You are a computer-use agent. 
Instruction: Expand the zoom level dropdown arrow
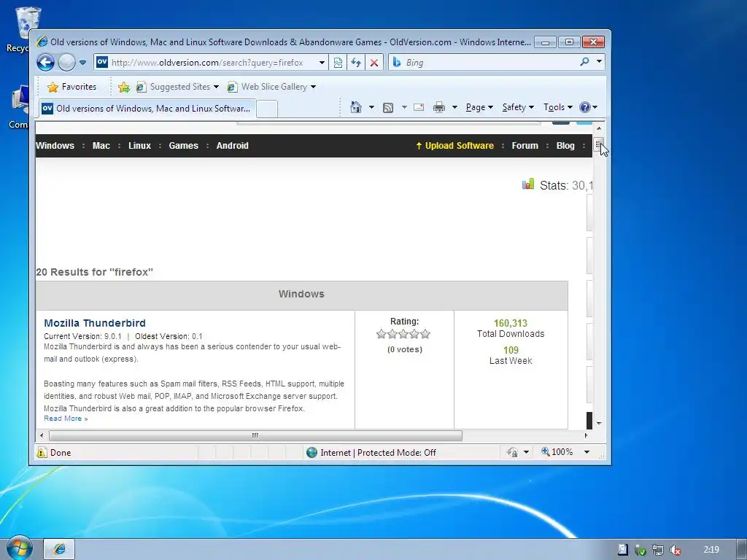coord(587,452)
